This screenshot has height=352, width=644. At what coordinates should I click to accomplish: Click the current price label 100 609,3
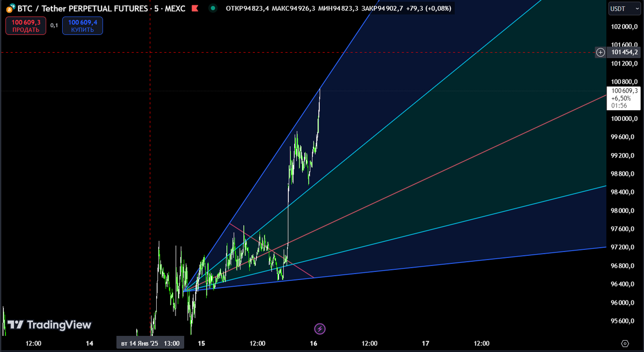(624, 91)
